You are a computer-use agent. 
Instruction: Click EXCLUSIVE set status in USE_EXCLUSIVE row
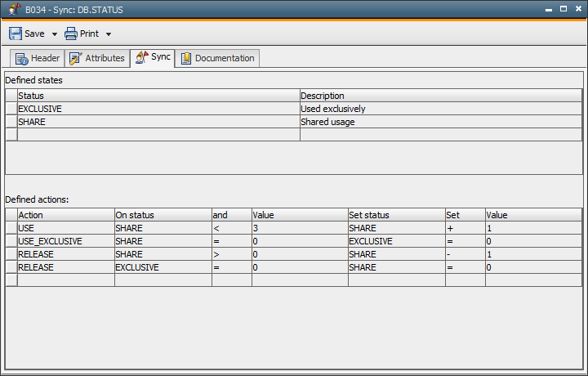397,241
